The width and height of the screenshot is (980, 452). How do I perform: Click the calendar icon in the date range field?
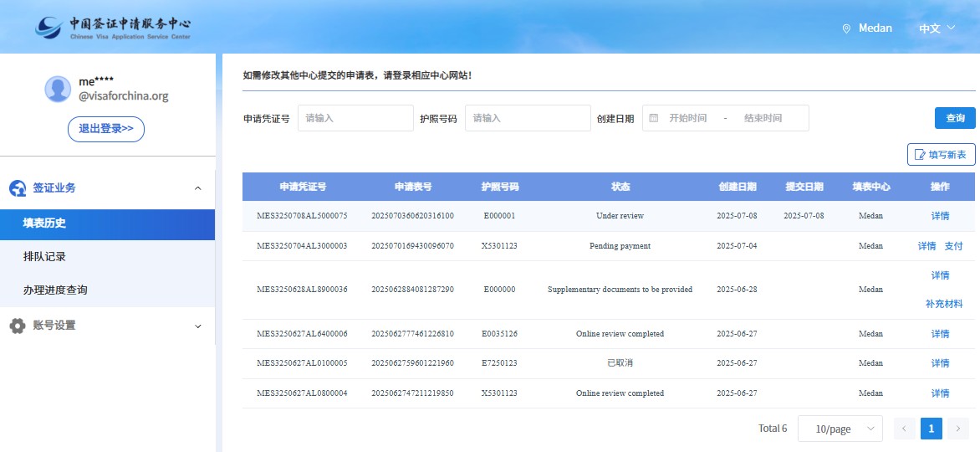pos(654,118)
